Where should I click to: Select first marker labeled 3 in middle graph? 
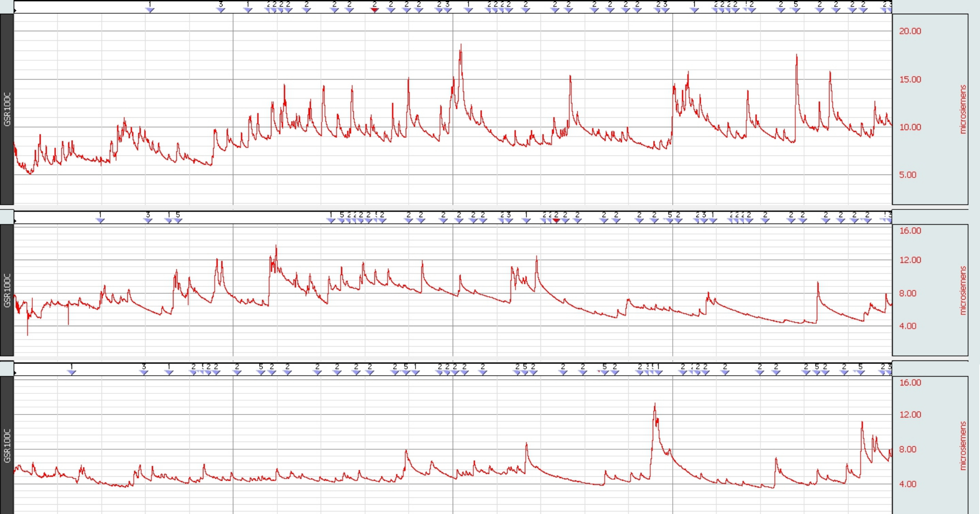tap(148, 221)
